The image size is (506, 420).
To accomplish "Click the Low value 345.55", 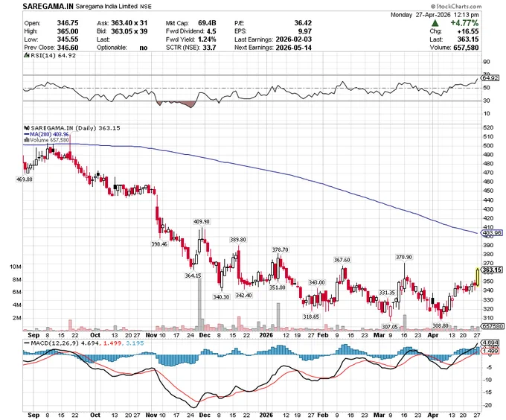I will pyautogui.click(x=68, y=39).
